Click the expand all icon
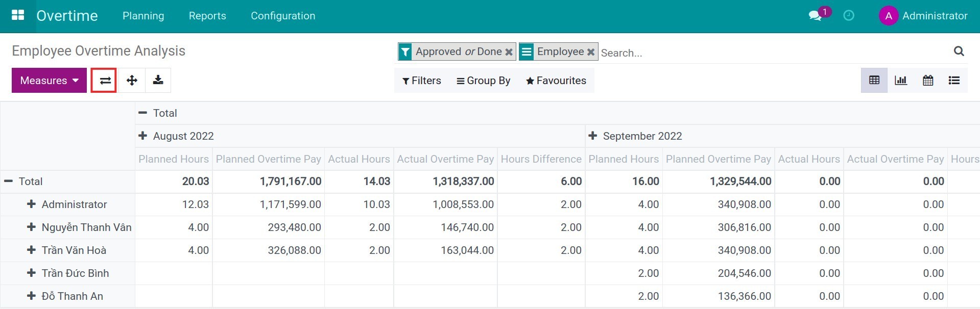This screenshot has height=309, width=980. (x=132, y=81)
